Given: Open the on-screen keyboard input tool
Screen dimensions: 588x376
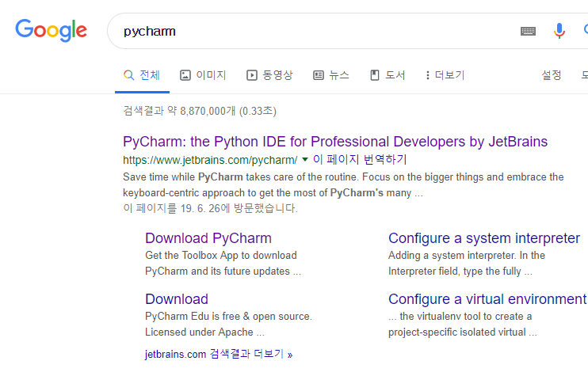Looking at the screenshot, I should point(528,31).
